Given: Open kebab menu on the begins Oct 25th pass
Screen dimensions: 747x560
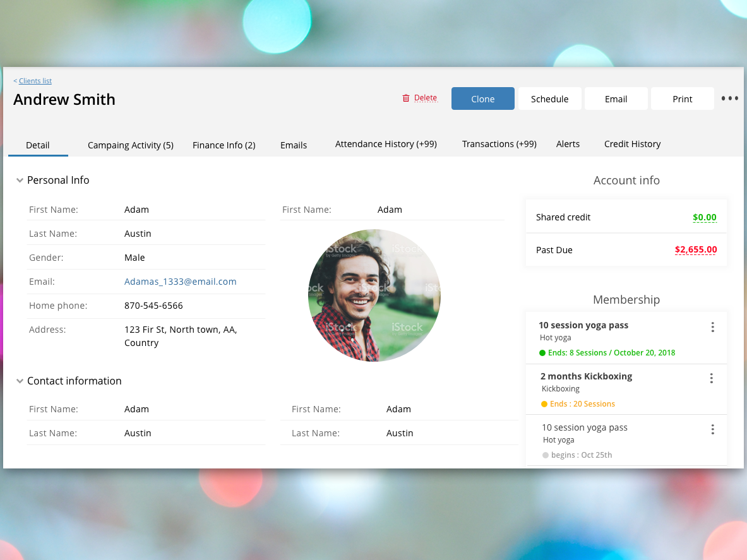Looking at the screenshot, I should click(712, 429).
